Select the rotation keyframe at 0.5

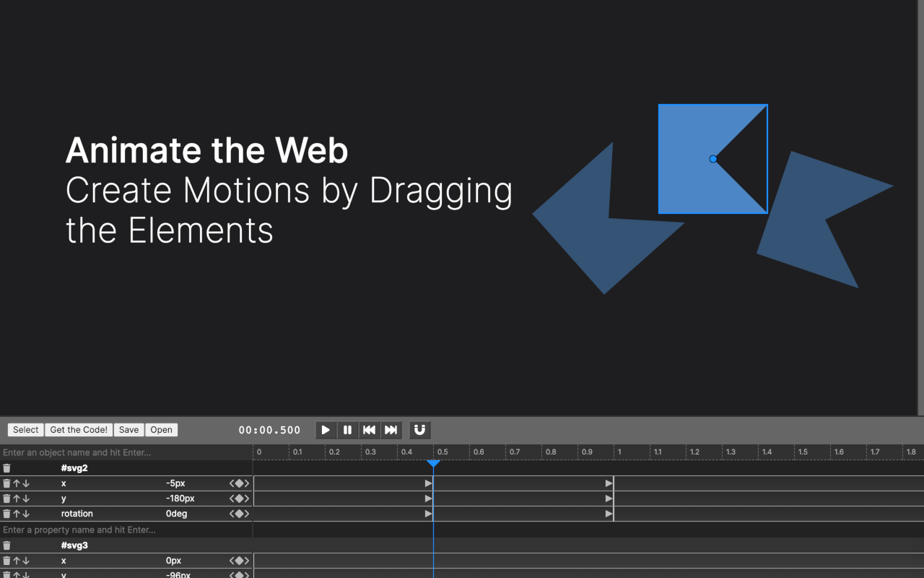(x=429, y=514)
